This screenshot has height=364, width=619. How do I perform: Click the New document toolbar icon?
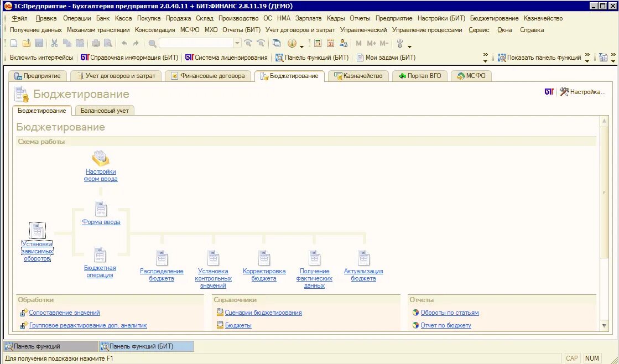14,44
